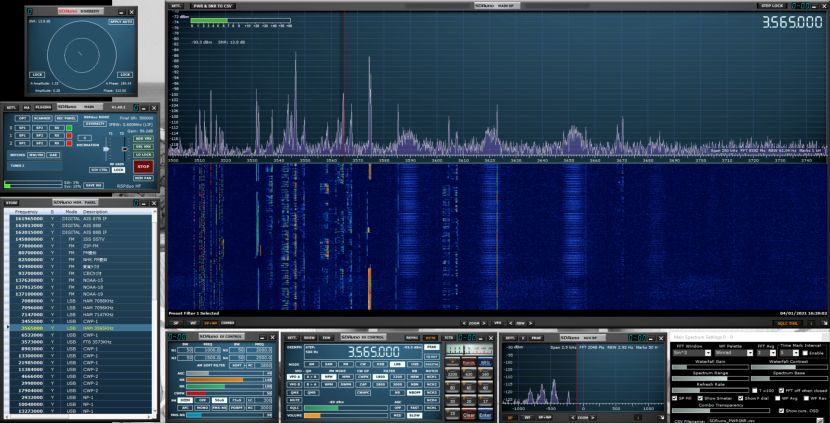830x423 pixels.
Task: Click STORE in Memory Panel
Action: [x=11, y=203]
